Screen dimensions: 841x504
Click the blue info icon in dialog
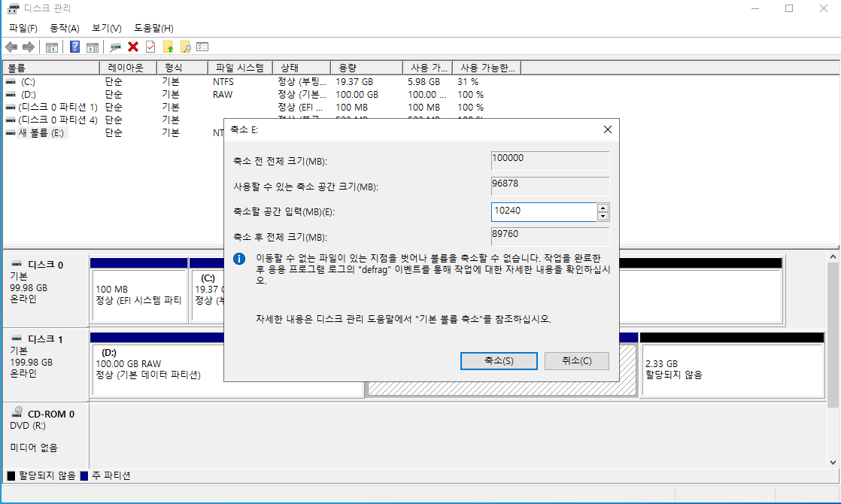pyautogui.click(x=239, y=259)
